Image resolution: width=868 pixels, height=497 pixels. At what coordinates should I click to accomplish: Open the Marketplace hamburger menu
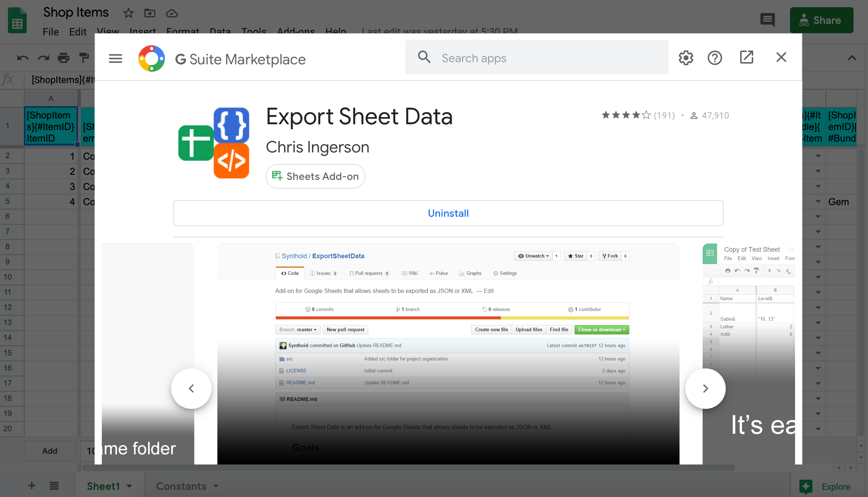[x=116, y=59]
